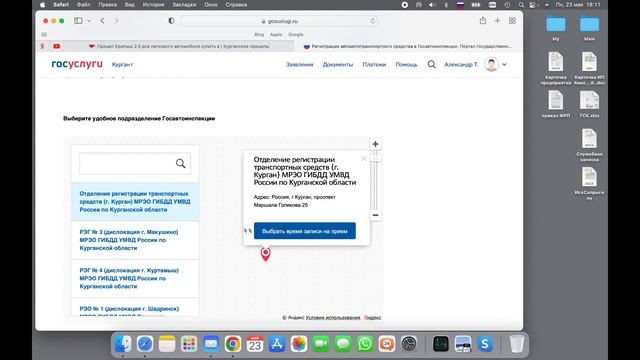Click Выбрать время записи на прием
The image size is (640, 360).
click(x=305, y=231)
